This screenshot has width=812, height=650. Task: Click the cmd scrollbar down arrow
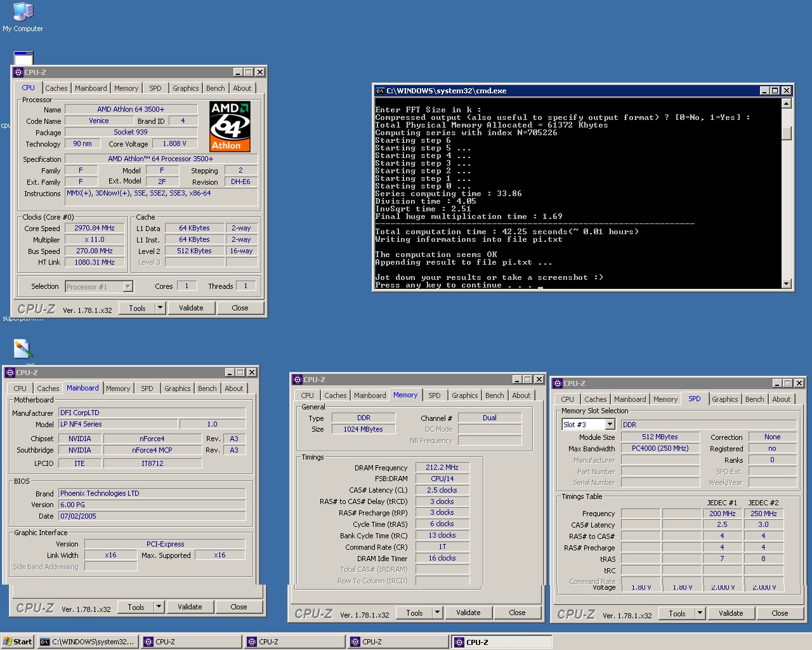[x=787, y=284]
